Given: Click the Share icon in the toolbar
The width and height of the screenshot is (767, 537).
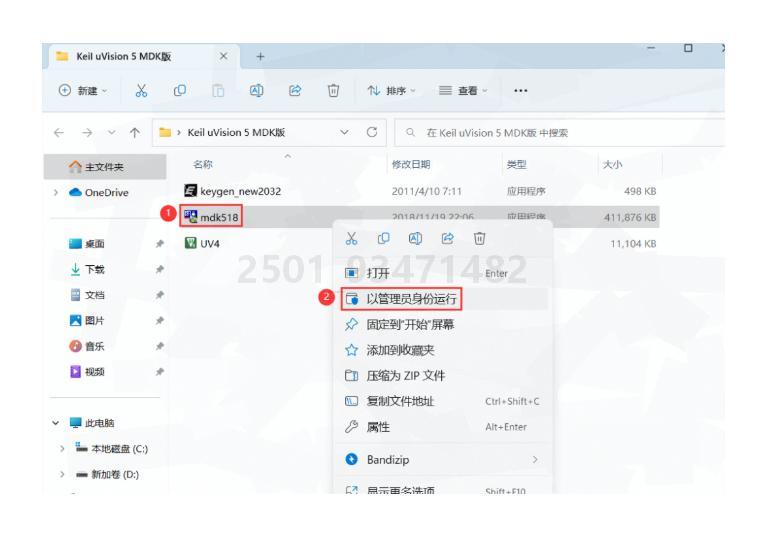Looking at the screenshot, I should 295,90.
